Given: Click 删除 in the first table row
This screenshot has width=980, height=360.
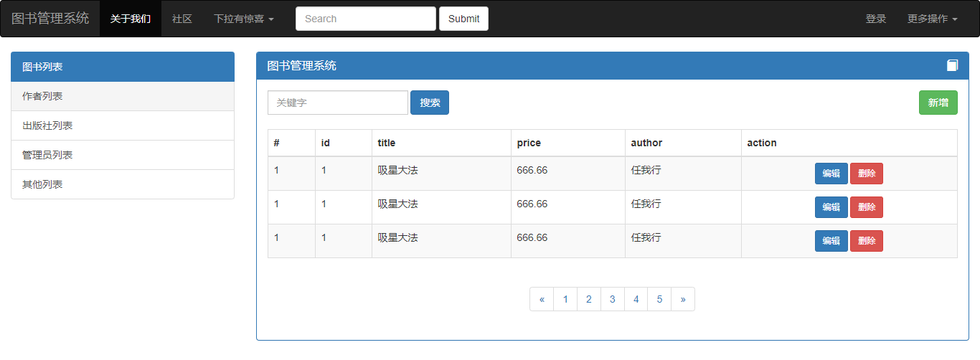Looking at the screenshot, I should coord(867,174).
